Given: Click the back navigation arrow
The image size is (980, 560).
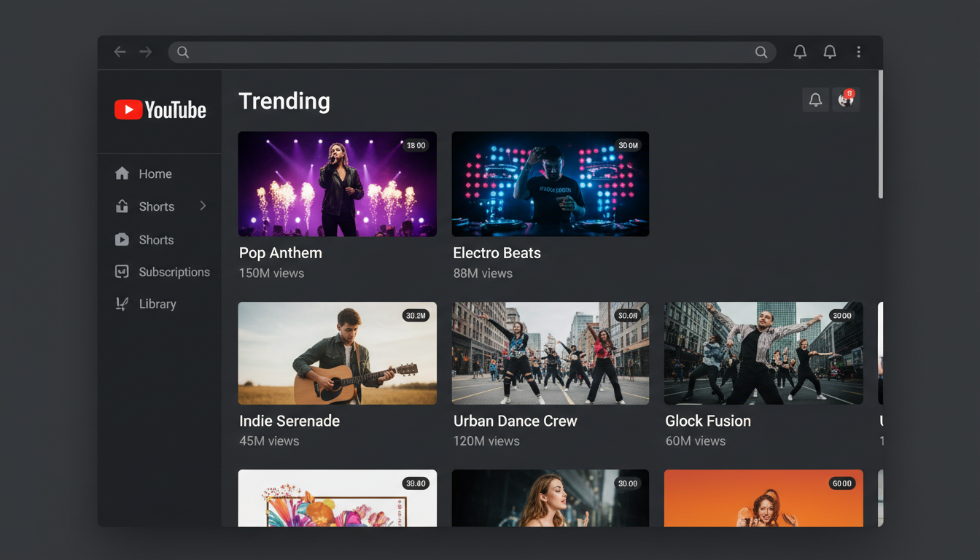Looking at the screenshot, I should [120, 52].
